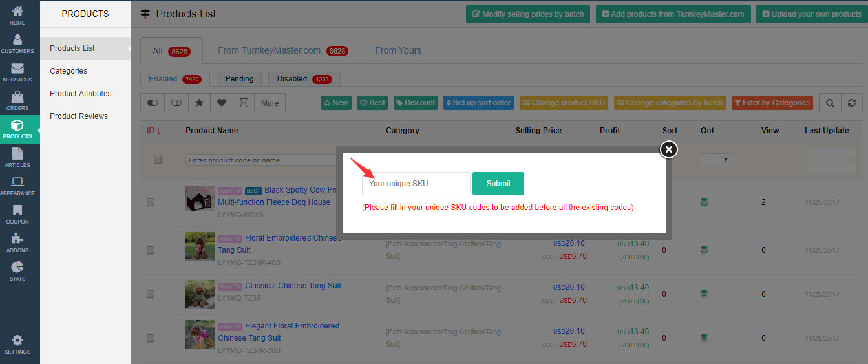
Task: Check the Black Spotty Cow dog house row
Action: (x=151, y=202)
